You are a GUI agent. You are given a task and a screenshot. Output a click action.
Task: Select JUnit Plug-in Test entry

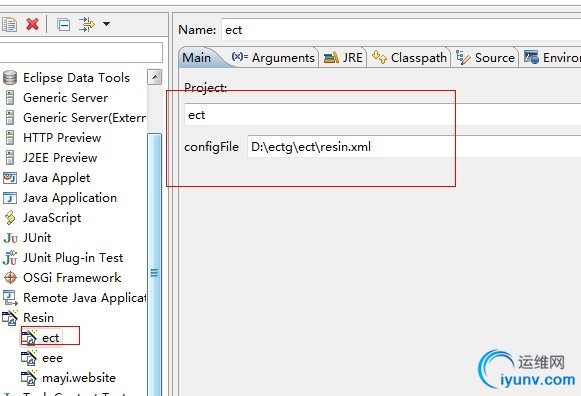coord(73,258)
